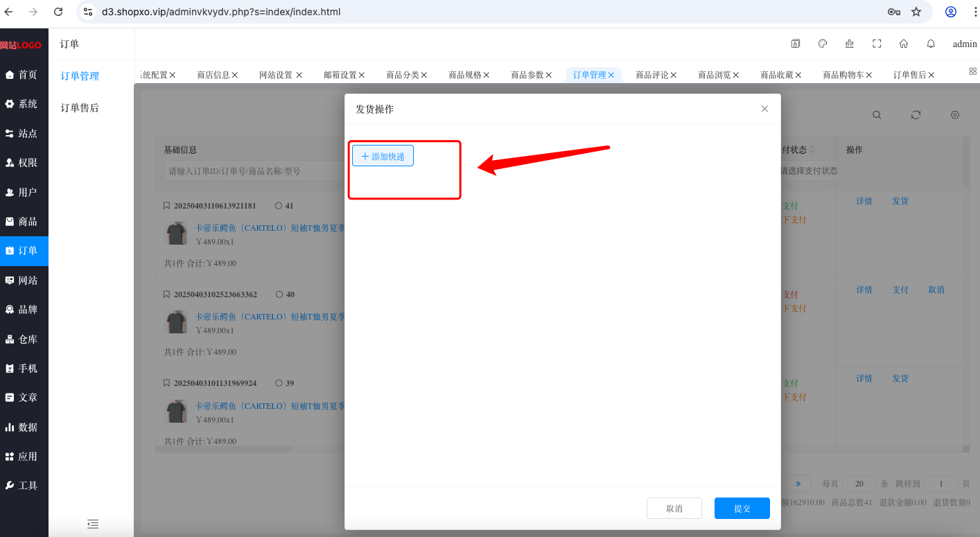The image size is (980, 537).
Task: Collapse the sidebar using bottom menu-fold icon
Action: 93,524
